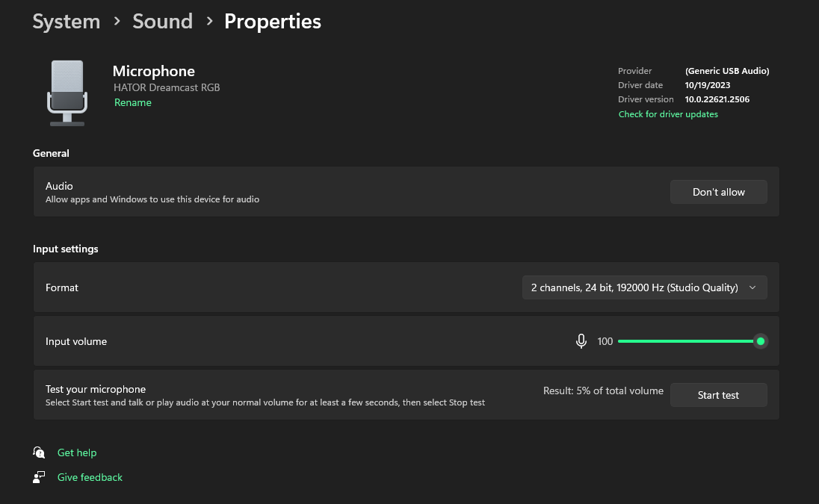Go back to System in the breadcrumb
The width and height of the screenshot is (819, 504).
pyautogui.click(x=67, y=22)
